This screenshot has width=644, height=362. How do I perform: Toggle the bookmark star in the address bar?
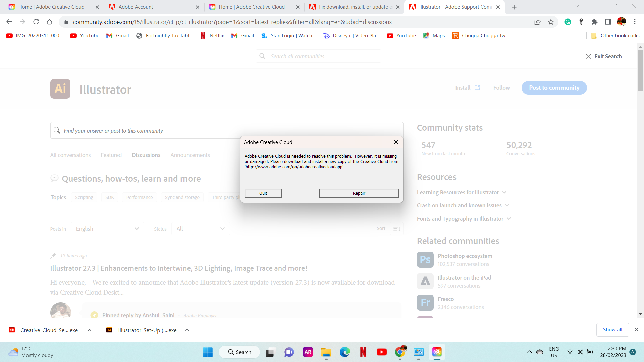(x=551, y=22)
